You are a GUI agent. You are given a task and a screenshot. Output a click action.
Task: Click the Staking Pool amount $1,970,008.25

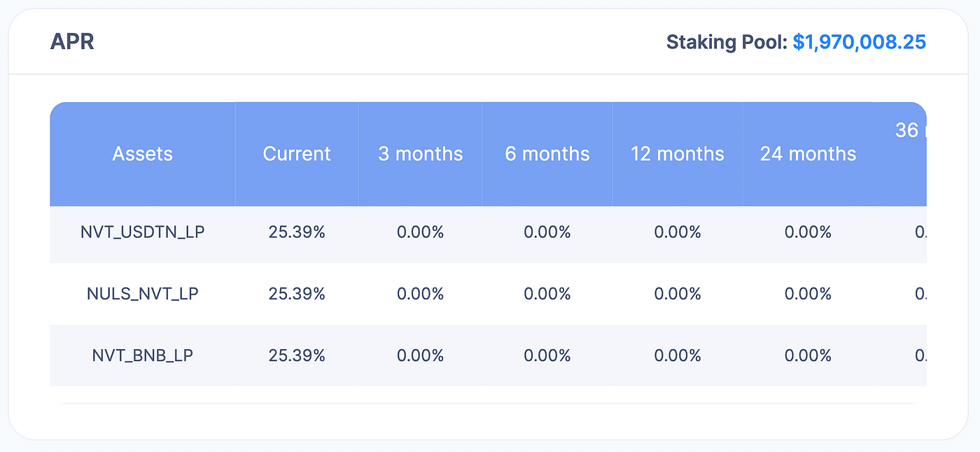tap(859, 42)
